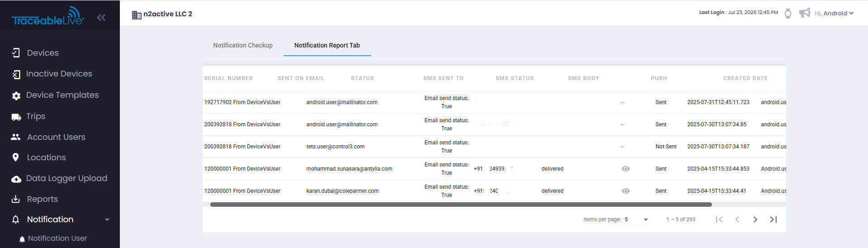
Task: Go to next page of results
Action: (755, 219)
